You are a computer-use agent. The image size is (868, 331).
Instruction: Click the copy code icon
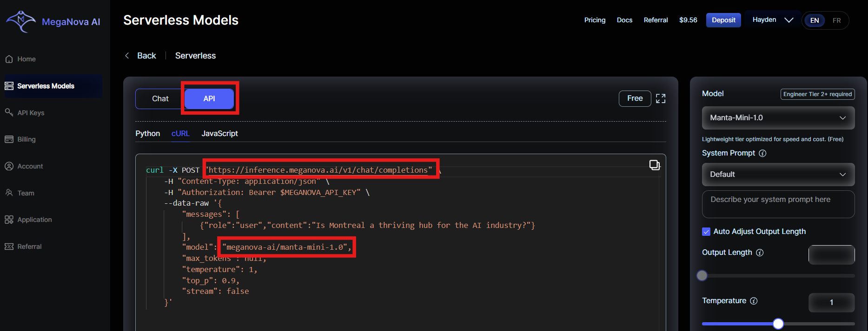tap(654, 165)
